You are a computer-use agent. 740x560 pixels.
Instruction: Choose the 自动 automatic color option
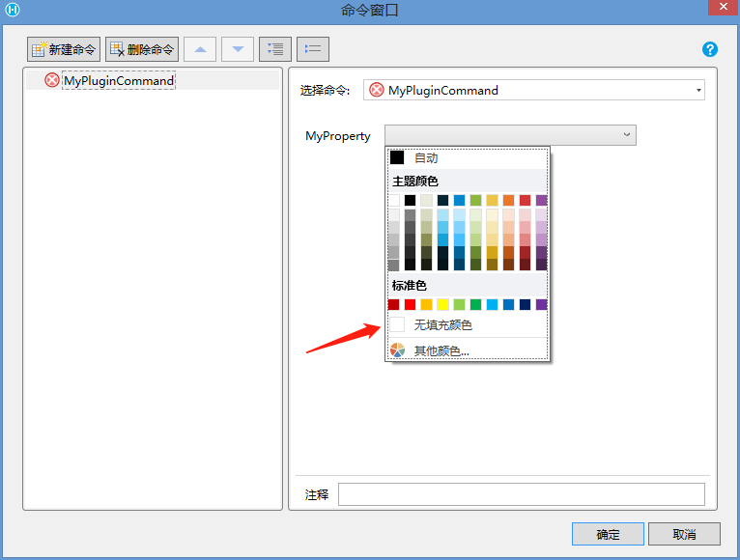click(468, 158)
